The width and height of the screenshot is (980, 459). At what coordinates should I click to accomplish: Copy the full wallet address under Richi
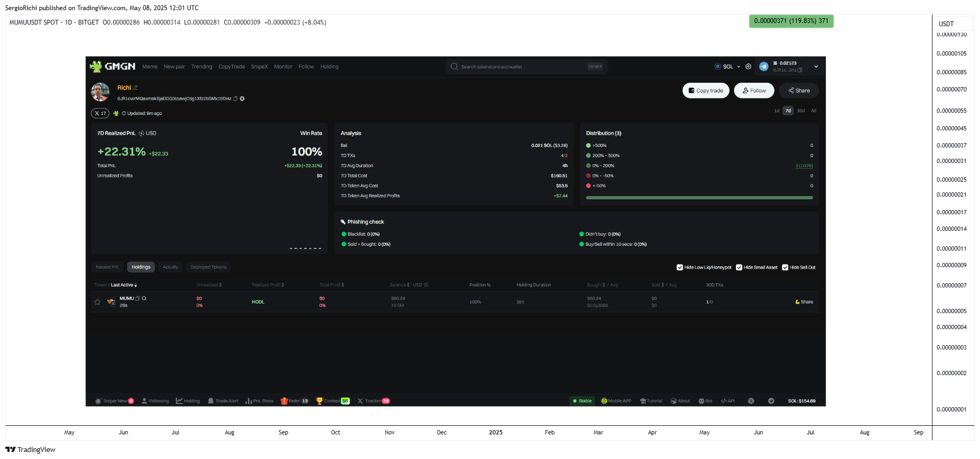236,99
